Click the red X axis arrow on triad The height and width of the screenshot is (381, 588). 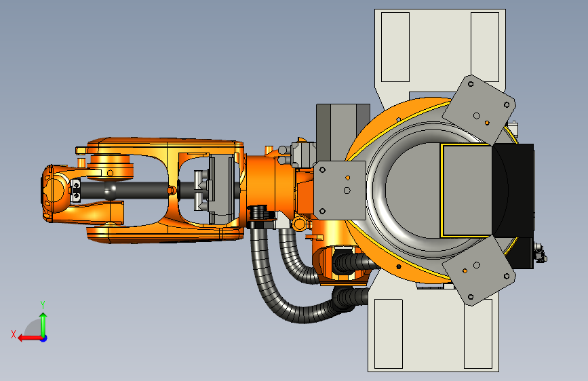click(x=30, y=338)
